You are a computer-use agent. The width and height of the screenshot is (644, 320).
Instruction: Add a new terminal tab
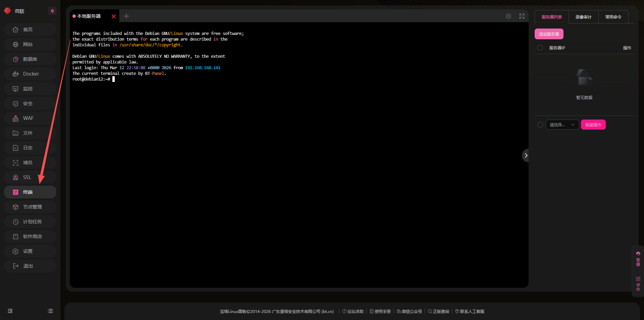(x=126, y=16)
